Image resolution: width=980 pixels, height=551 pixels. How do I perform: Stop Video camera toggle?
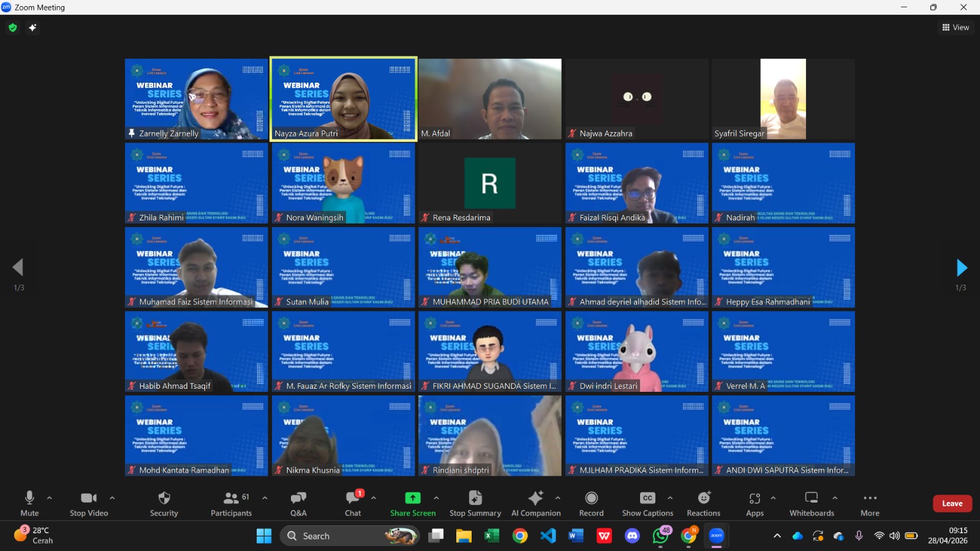pos(89,503)
